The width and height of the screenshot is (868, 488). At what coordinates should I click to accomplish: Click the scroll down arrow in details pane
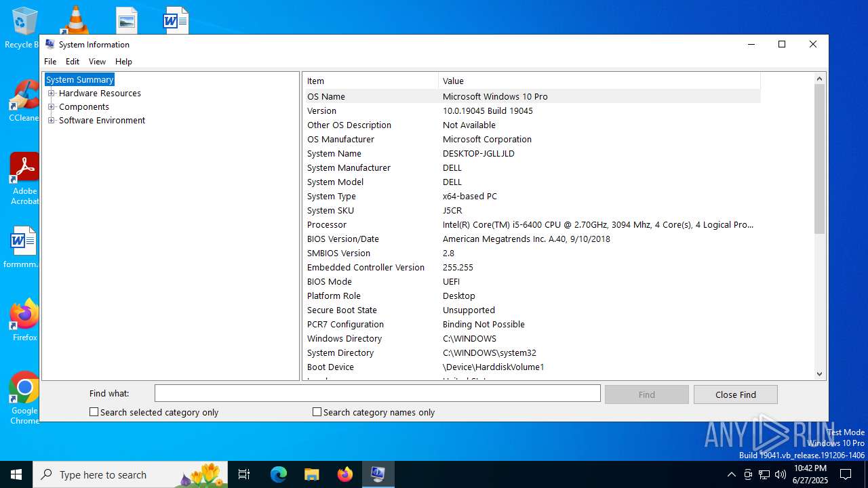(819, 373)
